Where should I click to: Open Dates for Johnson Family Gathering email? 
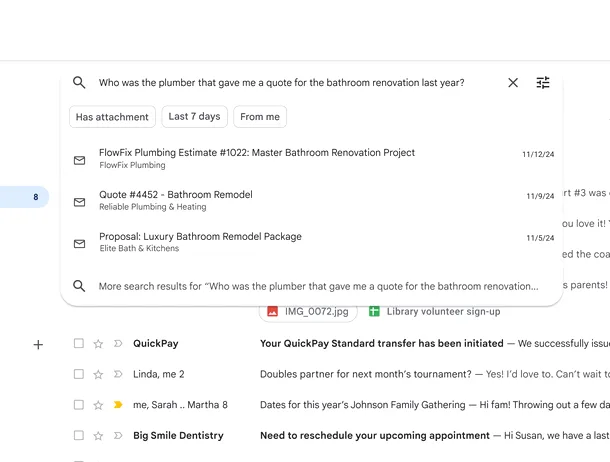click(363, 405)
